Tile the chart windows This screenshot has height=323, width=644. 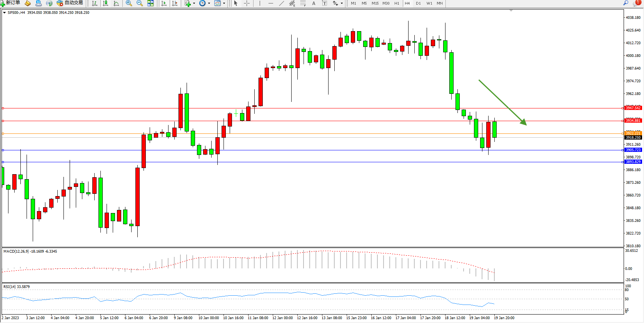[150, 3]
